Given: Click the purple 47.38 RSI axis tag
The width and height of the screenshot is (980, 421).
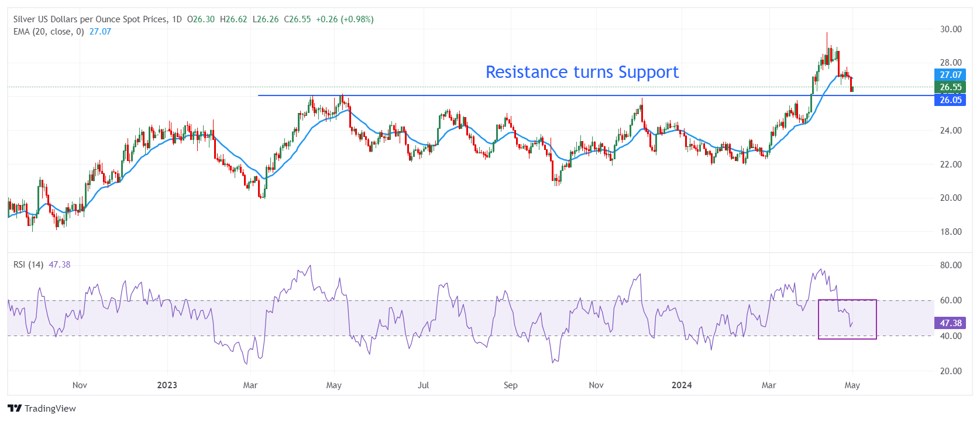Looking at the screenshot, I should click(x=950, y=323).
